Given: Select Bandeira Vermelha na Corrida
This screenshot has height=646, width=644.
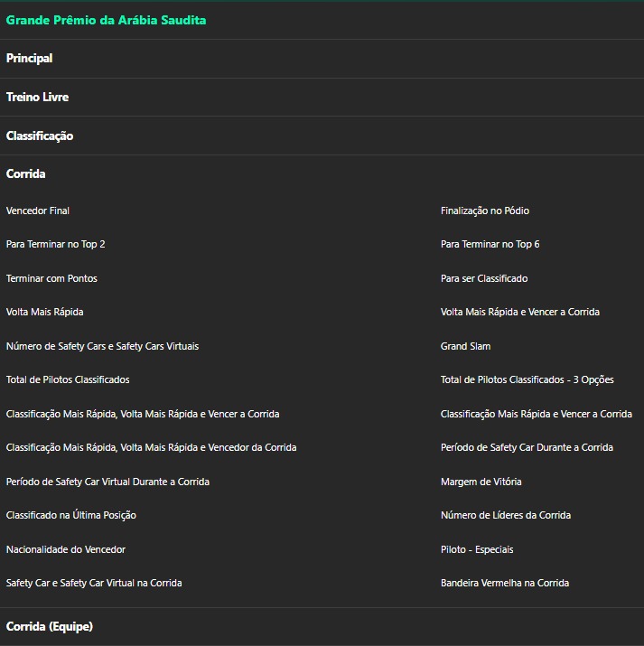Looking at the screenshot, I should coord(505,584).
